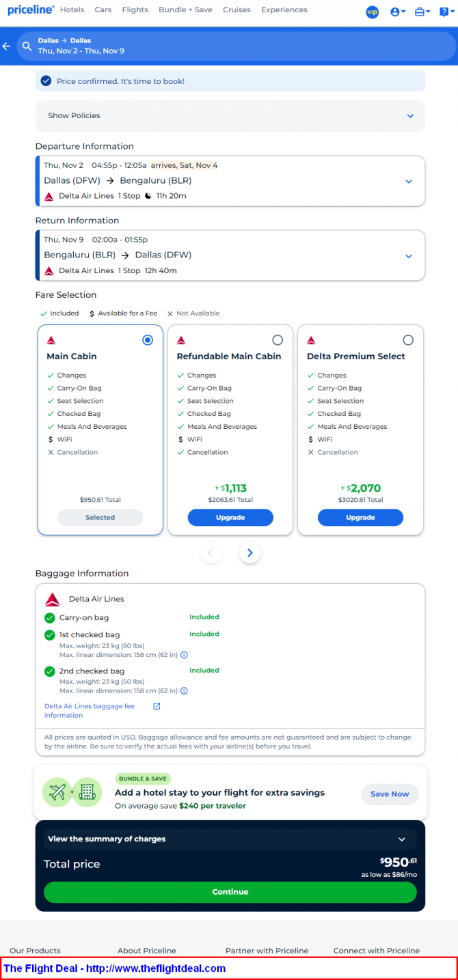This screenshot has width=458, height=980.
Task: Select the Delta Premium Select radio button
Action: point(408,340)
